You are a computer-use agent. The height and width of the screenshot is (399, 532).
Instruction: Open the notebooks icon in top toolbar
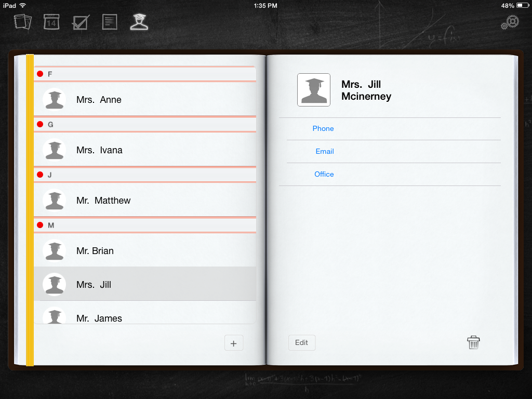click(23, 22)
